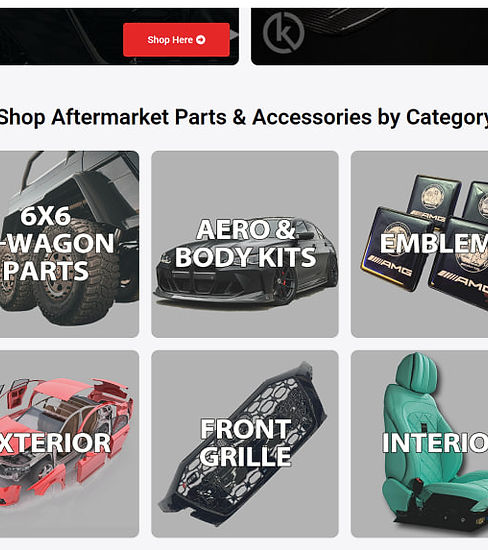This screenshot has height=550, width=488.
Task: Click the circular K logo on banner
Action: pos(283,33)
